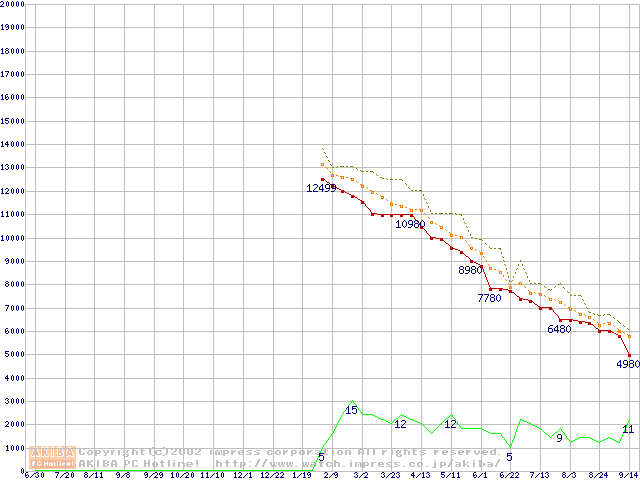Click the 4980 final price label
The height and width of the screenshot is (480, 640).
click(628, 363)
